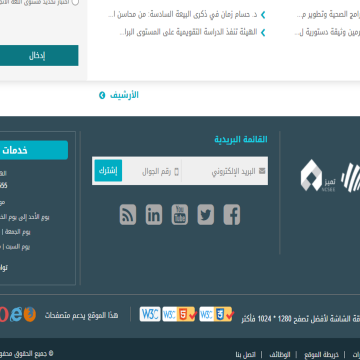
Task: Focus the البريد الإلكتروني input field
Action: coord(225,171)
